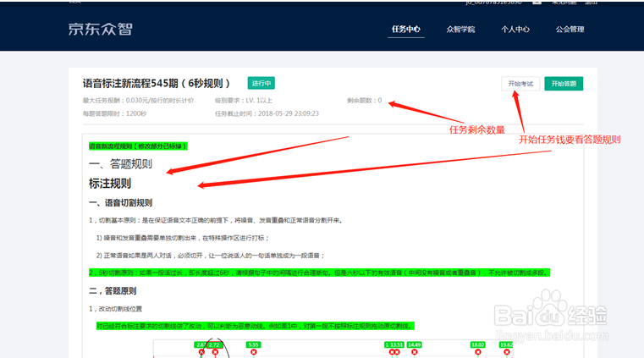This screenshot has width=644, height=358.
Task: Open the 公会管理 tab
Action: coord(570,29)
